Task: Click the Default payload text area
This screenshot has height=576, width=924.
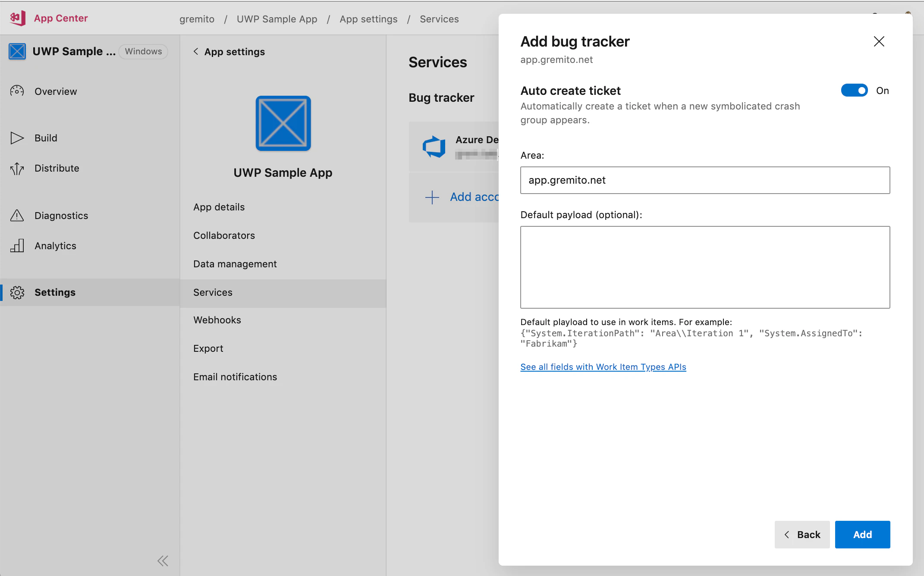Action: click(x=705, y=267)
